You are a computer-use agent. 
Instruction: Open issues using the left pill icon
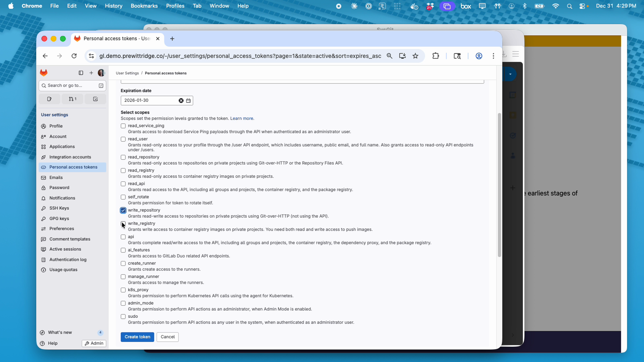[49, 99]
